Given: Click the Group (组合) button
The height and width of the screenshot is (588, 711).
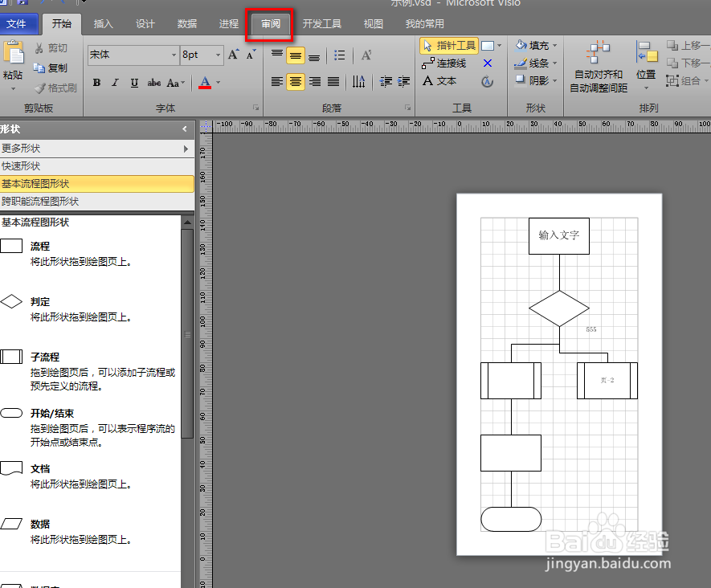Looking at the screenshot, I should pyautogui.click(x=687, y=81).
